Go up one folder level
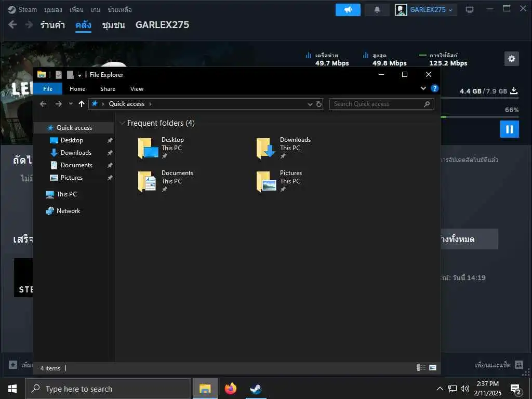 click(82, 104)
